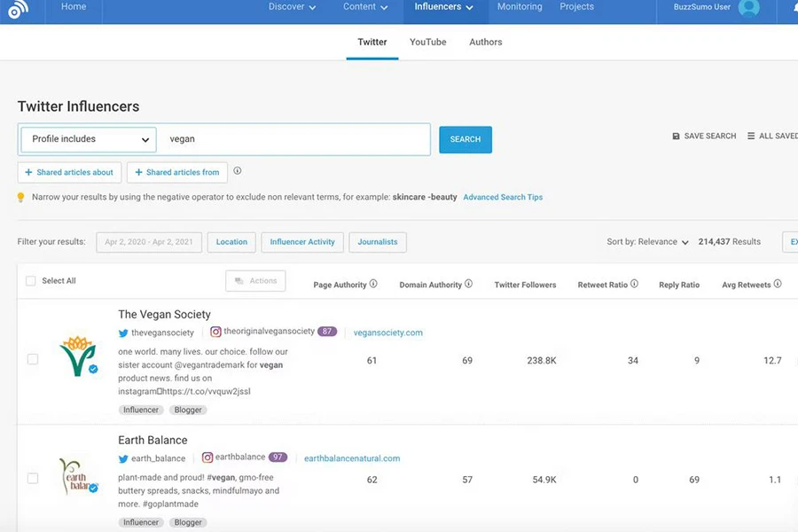Click the Earth Balance name heading
Screen dimensions: 798x532
click(x=153, y=440)
